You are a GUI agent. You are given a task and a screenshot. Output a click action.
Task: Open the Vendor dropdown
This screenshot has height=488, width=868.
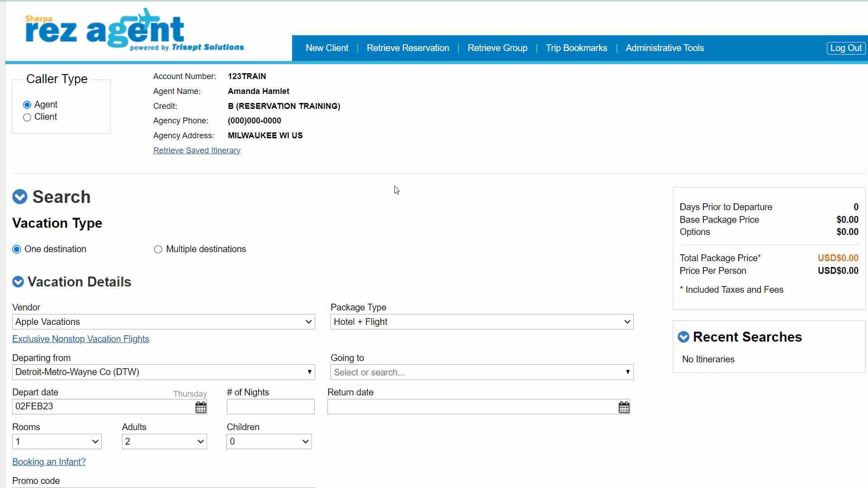(x=163, y=322)
